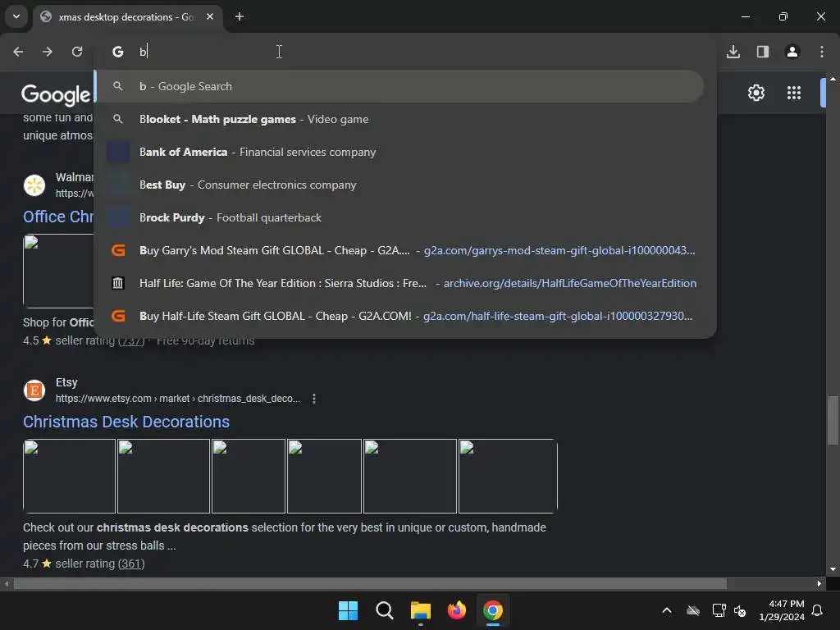Open a new tab with plus button

coord(240,16)
